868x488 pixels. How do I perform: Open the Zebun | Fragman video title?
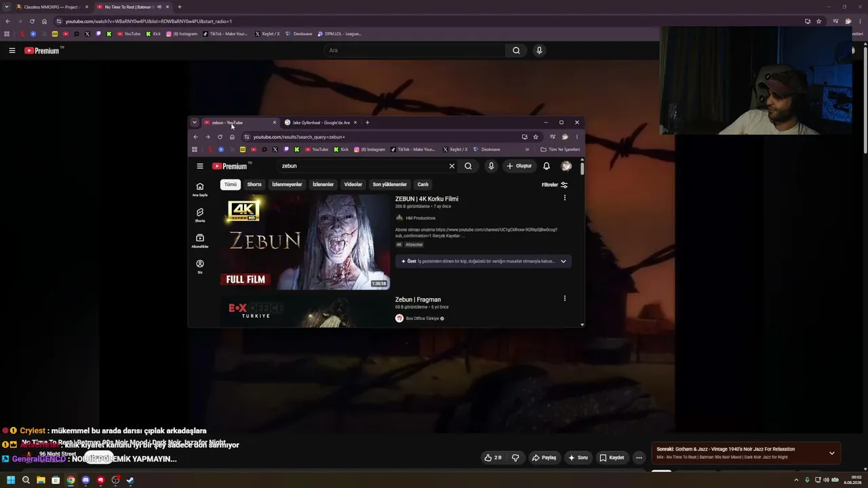pyautogui.click(x=418, y=300)
